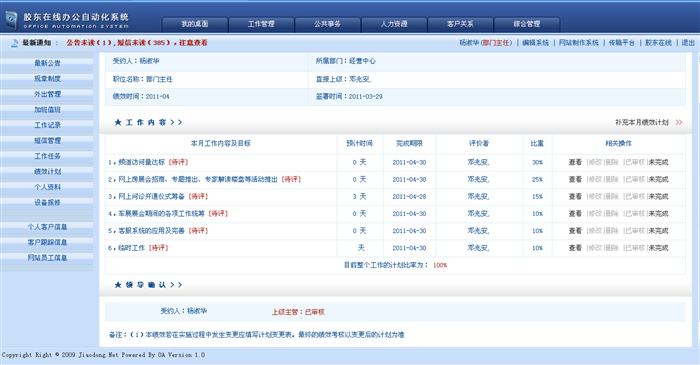
Task: Open 设备报修 in the sidebar
Action: tap(47, 203)
